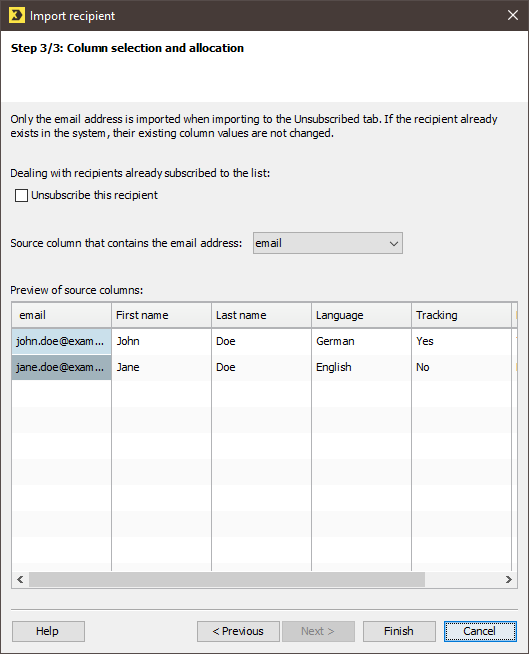Viewport: 529px width, 654px height.
Task: Select the jane.doe email cell
Action: point(61,367)
